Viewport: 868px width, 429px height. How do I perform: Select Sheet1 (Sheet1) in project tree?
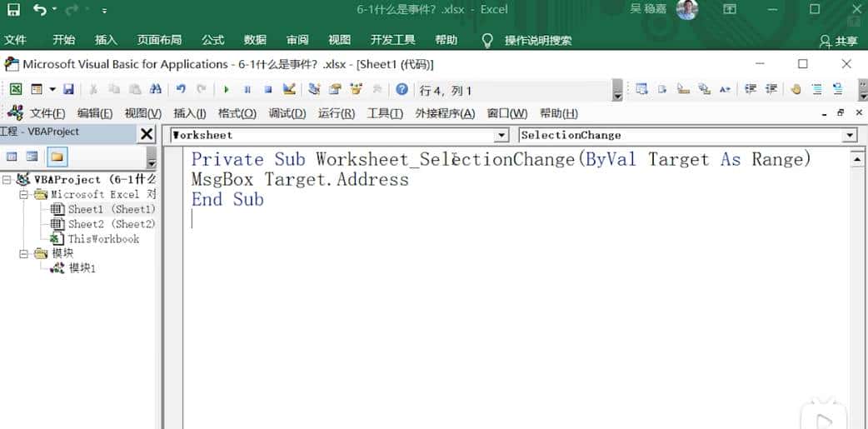[112, 209]
